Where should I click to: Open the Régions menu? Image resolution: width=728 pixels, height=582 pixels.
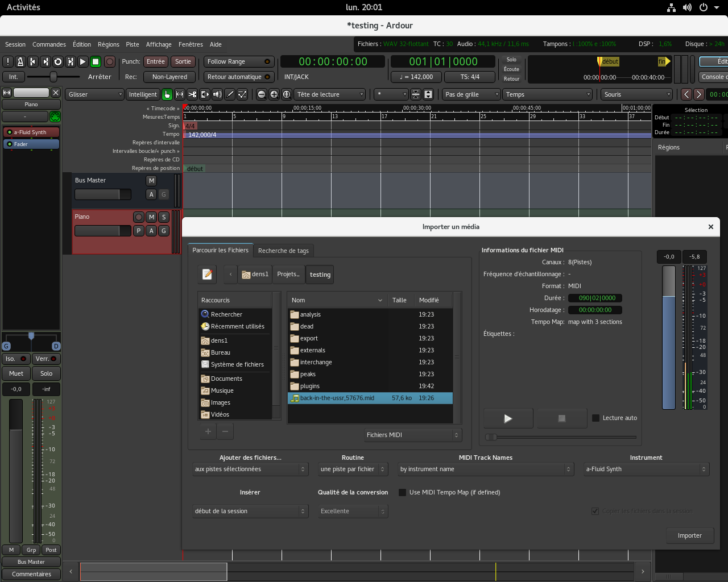tap(108, 44)
